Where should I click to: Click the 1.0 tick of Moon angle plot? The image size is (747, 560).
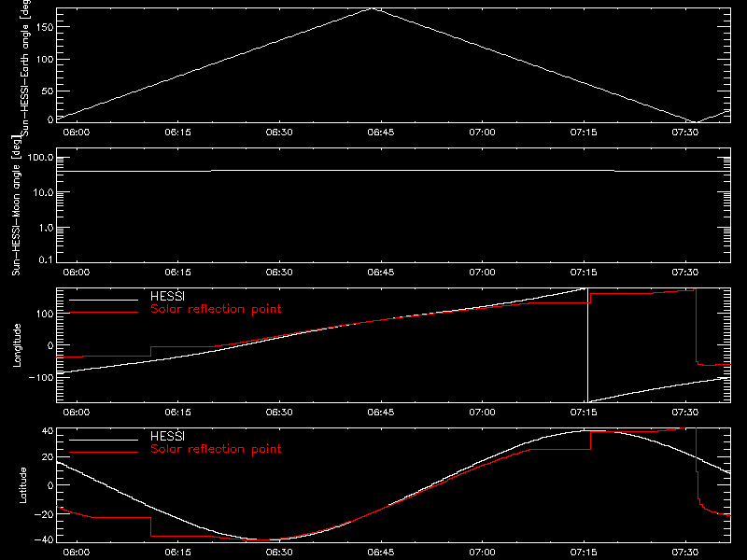pyautogui.click(x=46, y=228)
